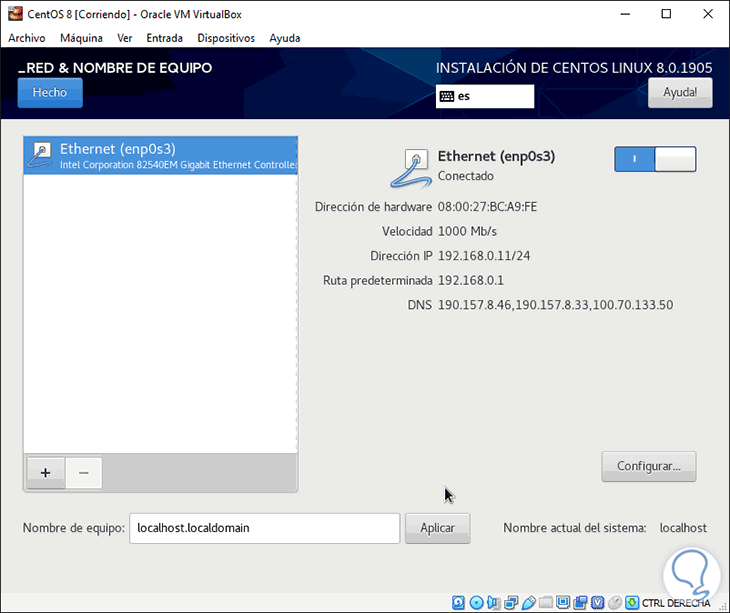Click the keyboard capture green arrow icon
Screen dimensions: 730x613
click(632, 603)
